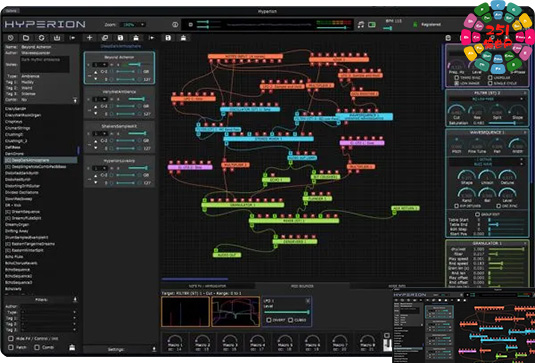The height and width of the screenshot is (363, 535).
Task: Click the AUDIO OUT node
Action: coord(227,255)
